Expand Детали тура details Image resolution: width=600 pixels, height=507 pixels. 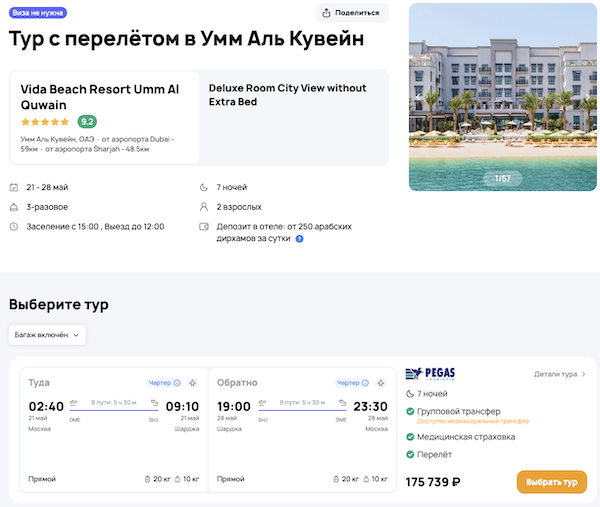[559, 374]
